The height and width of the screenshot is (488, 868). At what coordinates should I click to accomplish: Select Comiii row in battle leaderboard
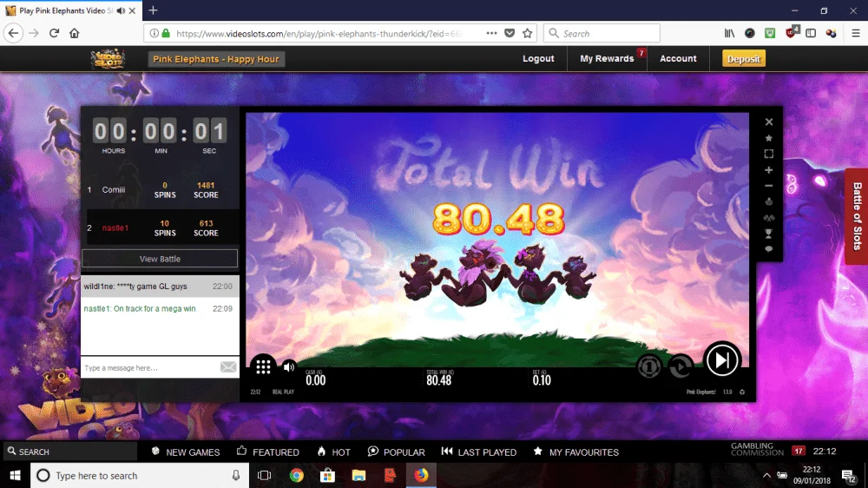point(161,190)
